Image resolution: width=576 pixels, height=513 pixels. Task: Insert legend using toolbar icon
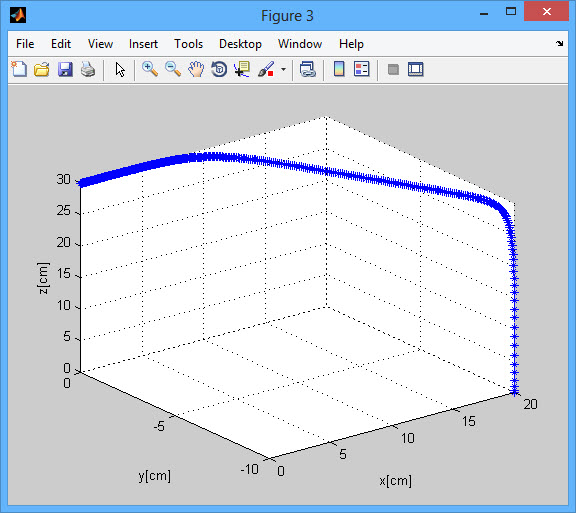point(362,69)
